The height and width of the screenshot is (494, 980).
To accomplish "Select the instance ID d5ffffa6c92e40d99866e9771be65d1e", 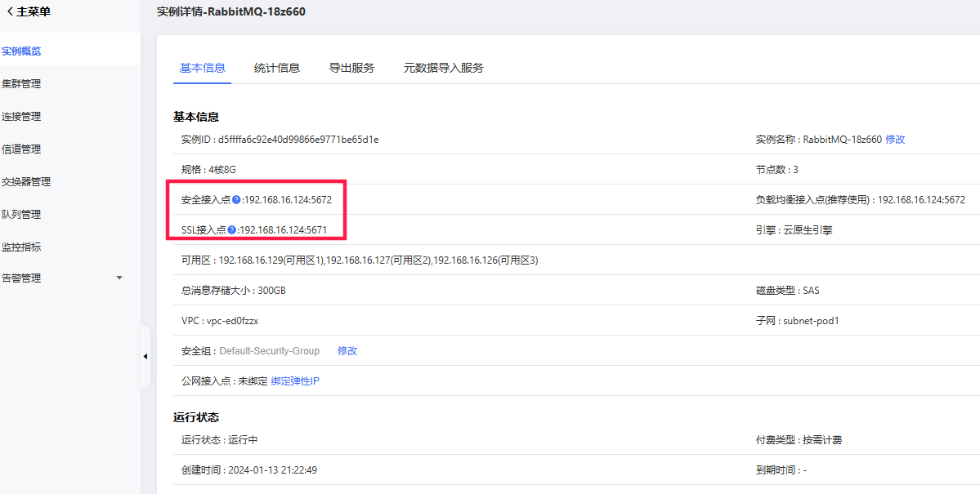I will (298, 140).
